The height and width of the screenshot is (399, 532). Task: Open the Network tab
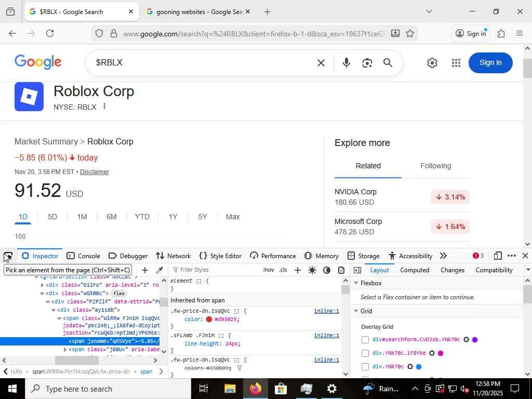[x=174, y=256]
